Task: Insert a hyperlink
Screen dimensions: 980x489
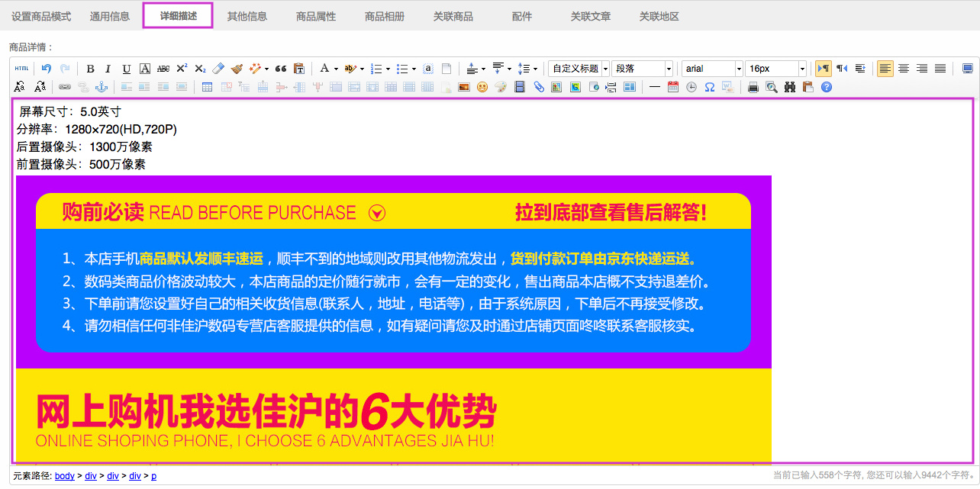Action: click(65, 87)
